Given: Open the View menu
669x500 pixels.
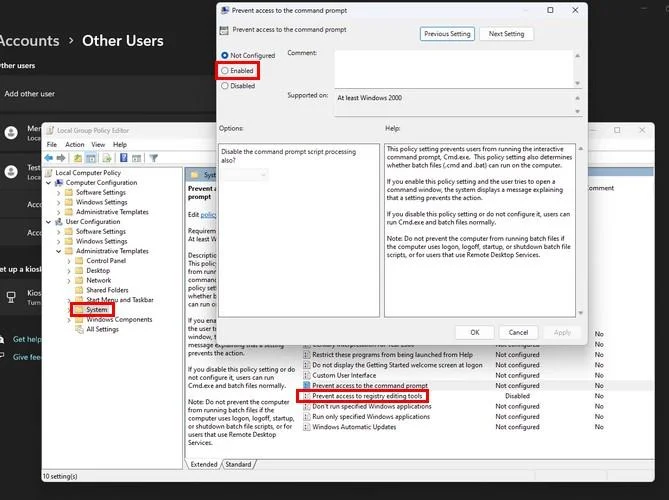Looking at the screenshot, I should point(98,145).
